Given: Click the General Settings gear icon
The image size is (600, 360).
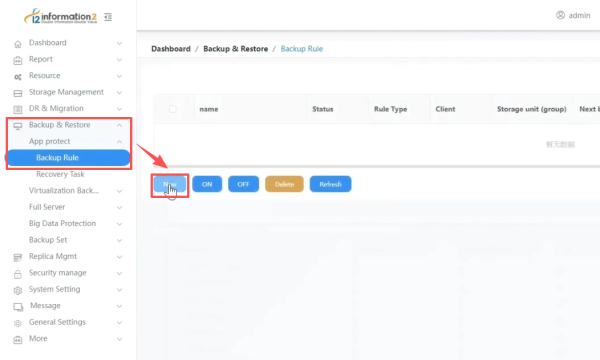Looking at the screenshot, I should coord(18,323).
